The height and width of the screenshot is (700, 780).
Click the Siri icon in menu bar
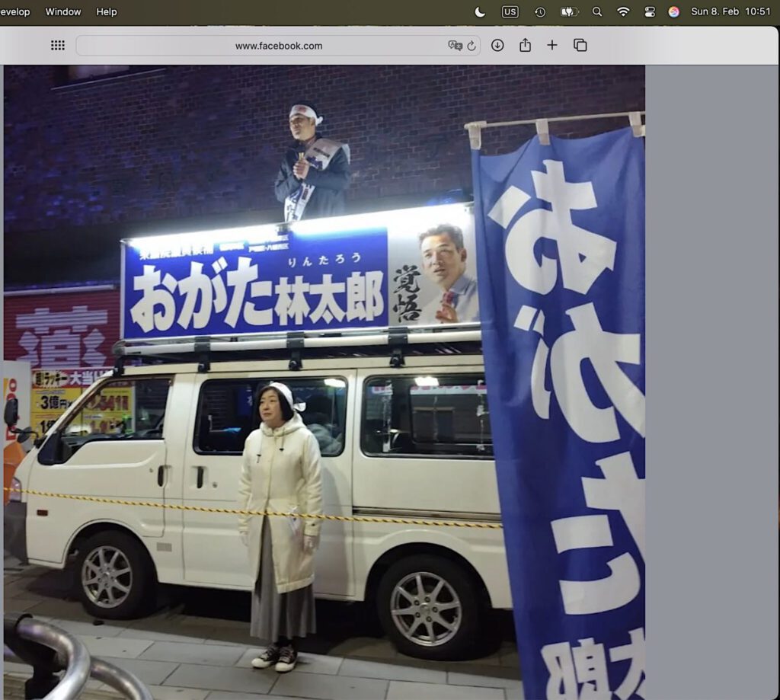pyautogui.click(x=673, y=11)
